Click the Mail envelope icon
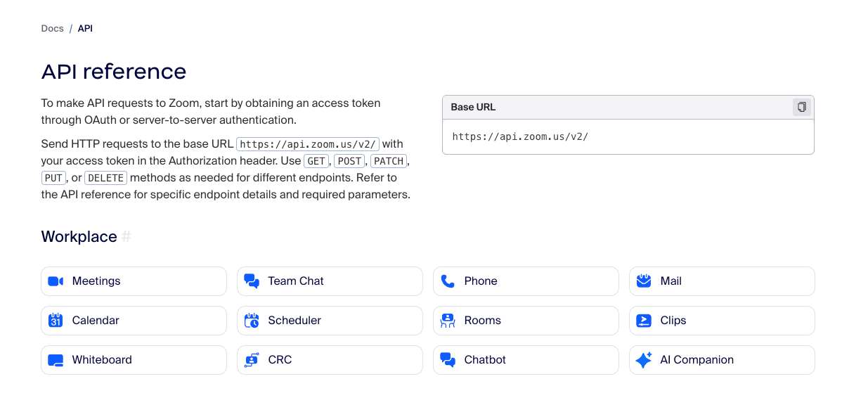Viewport: 868px width, 398px height. [x=643, y=281]
